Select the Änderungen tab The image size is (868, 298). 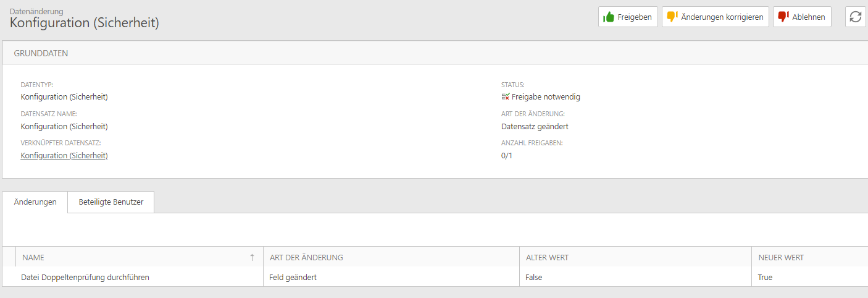click(35, 202)
